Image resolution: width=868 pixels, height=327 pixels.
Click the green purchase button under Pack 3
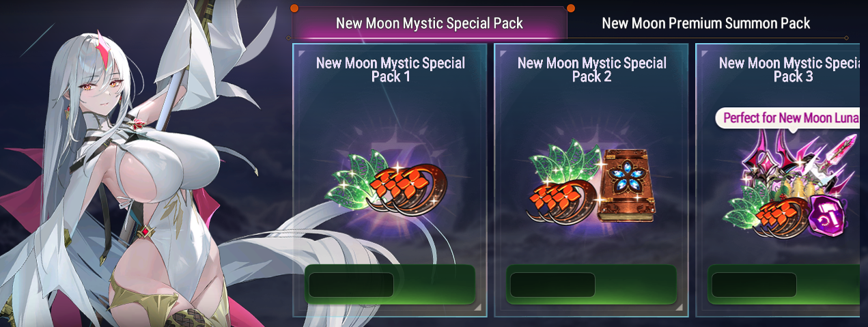[x=785, y=284]
